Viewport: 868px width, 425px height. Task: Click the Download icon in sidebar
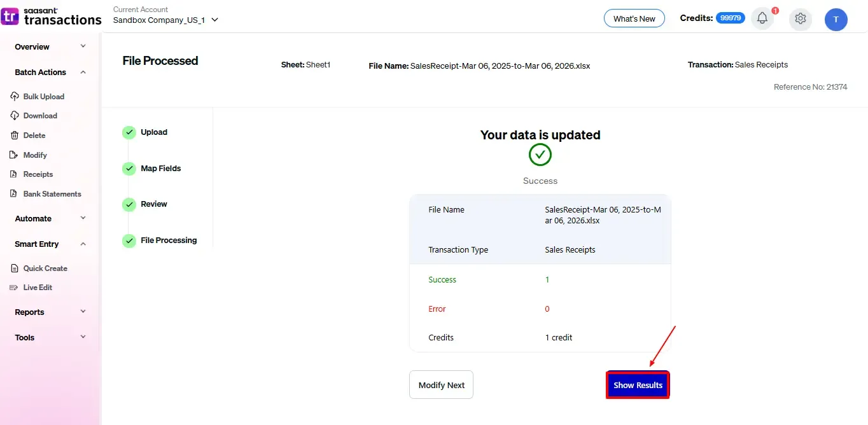coord(15,116)
